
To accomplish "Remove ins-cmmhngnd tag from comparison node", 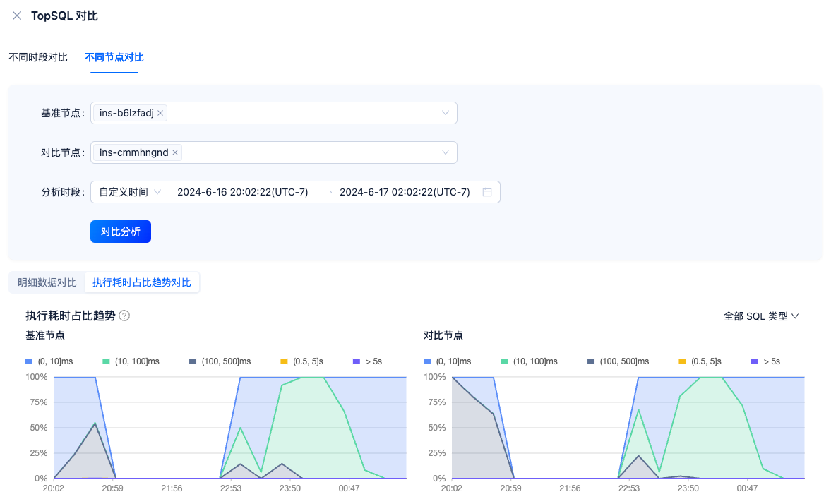I will [175, 152].
